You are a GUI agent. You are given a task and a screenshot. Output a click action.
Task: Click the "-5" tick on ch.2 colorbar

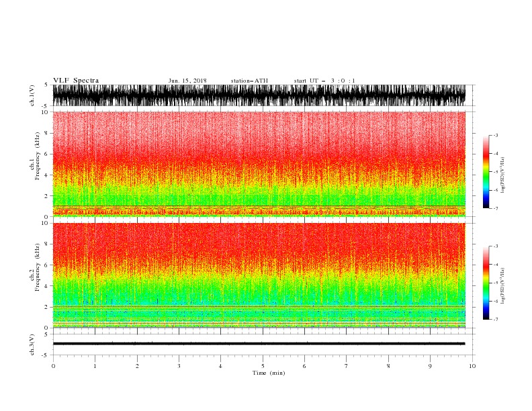[495, 283]
